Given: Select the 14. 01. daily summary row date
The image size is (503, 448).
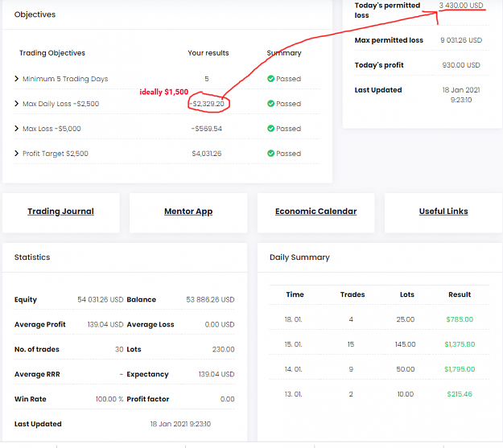Looking at the screenshot, I should [x=293, y=369].
